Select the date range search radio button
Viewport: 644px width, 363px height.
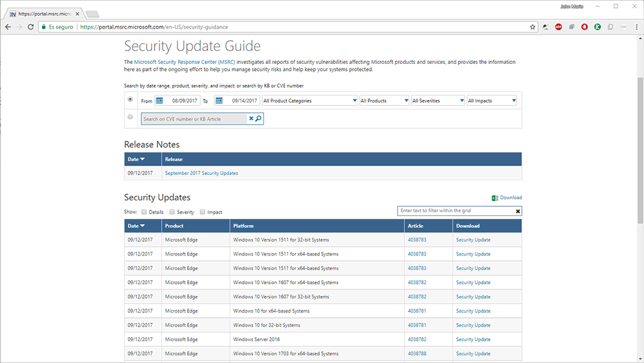(x=130, y=100)
